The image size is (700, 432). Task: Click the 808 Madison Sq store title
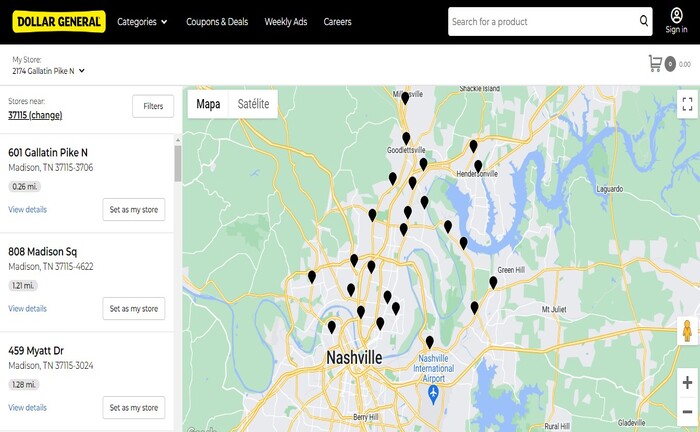[42, 252]
